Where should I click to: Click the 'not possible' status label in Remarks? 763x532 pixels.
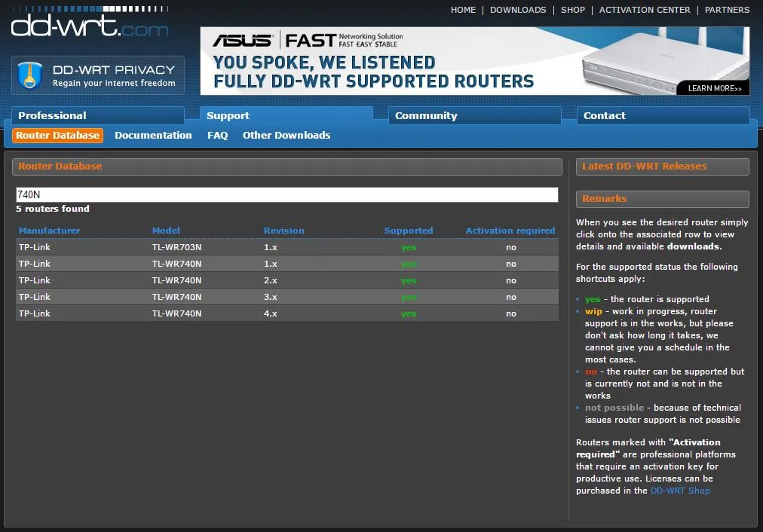tap(614, 408)
